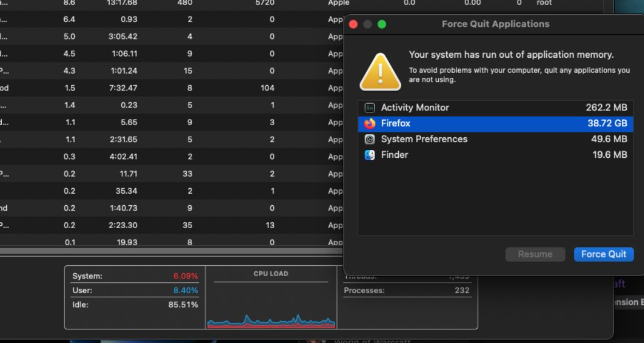Image resolution: width=644 pixels, height=343 pixels.
Task: Select the process row with 2:23.30 time
Action: pyautogui.click(x=171, y=225)
